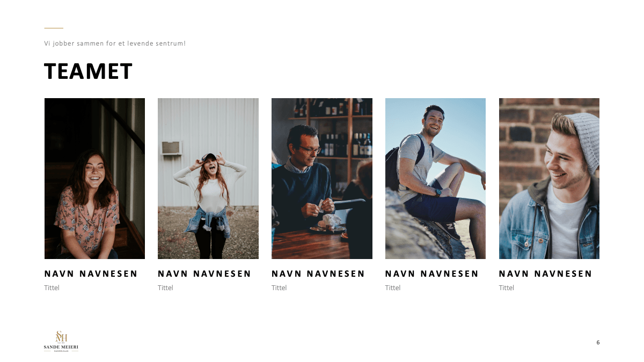The height and width of the screenshot is (362, 644).
Task: Select the gold accent line above the subtitle
Action: click(x=54, y=28)
